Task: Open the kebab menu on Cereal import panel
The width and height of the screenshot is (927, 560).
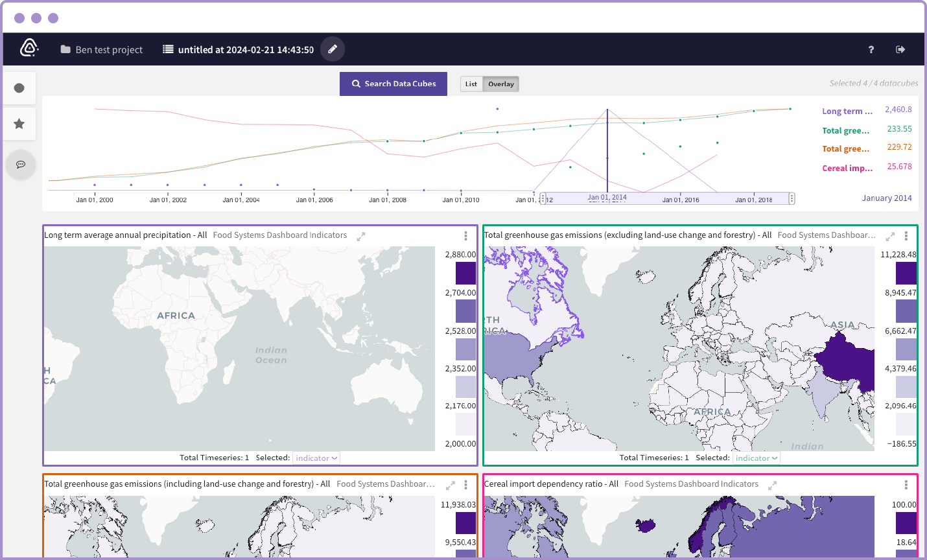Action: [906, 484]
